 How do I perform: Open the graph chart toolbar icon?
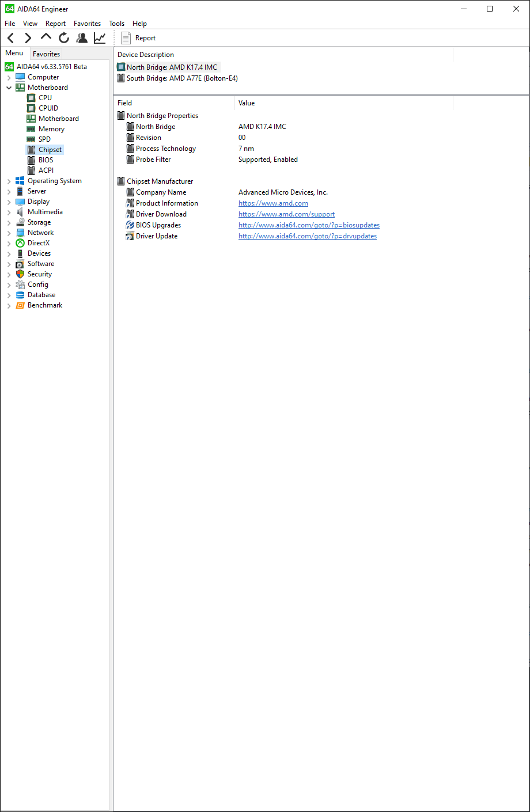point(100,38)
